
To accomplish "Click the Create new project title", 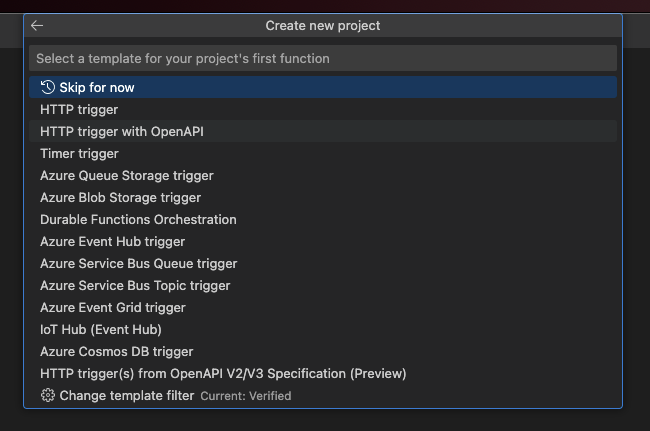I will point(323,26).
